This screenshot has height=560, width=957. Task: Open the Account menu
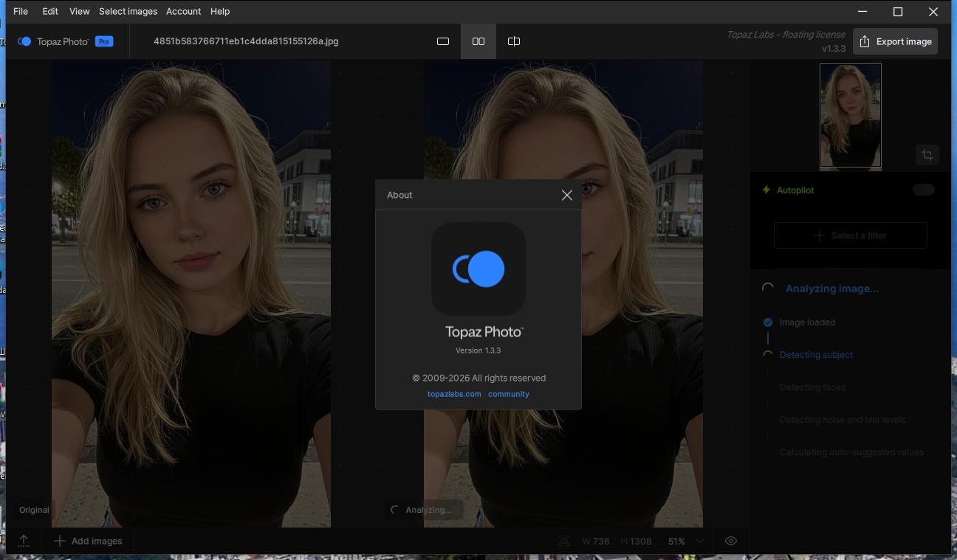pyautogui.click(x=183, y=11)
